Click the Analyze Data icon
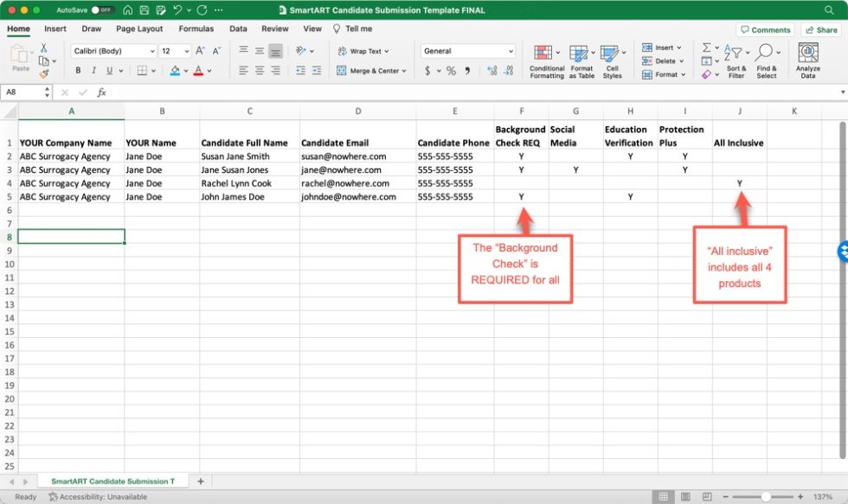 click(807, 61)
